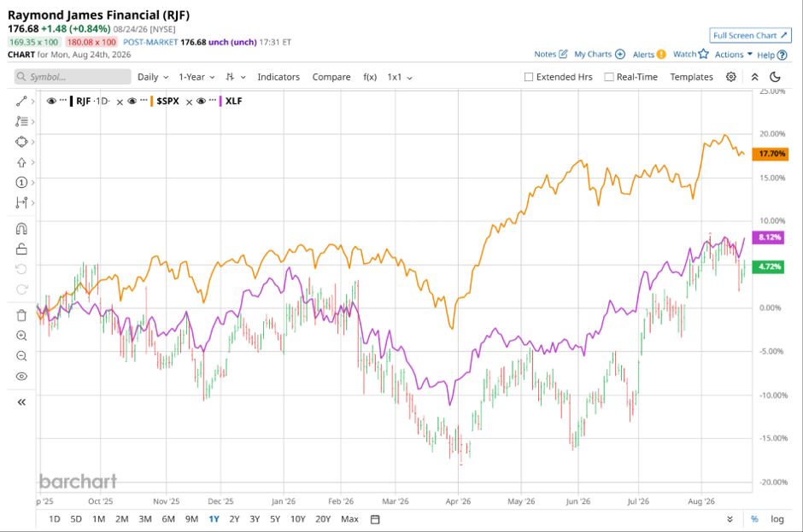Image resolution: width=803 pixels, height=532 pixels.
Task: Remove the RJF series from chart
Action: click(120, 102)
